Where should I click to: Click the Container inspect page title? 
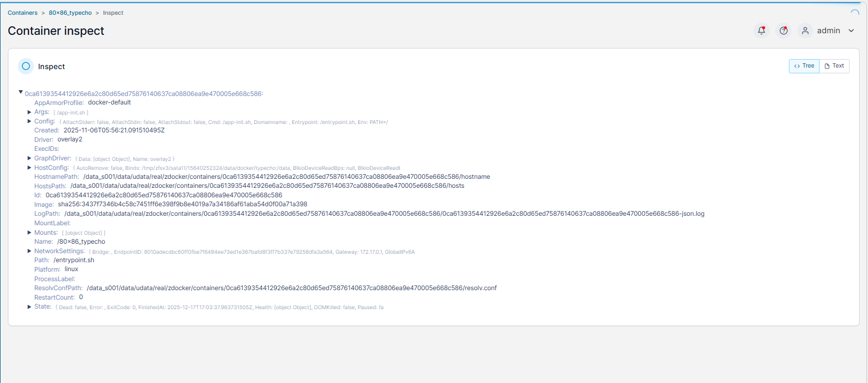[x=56, y=31]
